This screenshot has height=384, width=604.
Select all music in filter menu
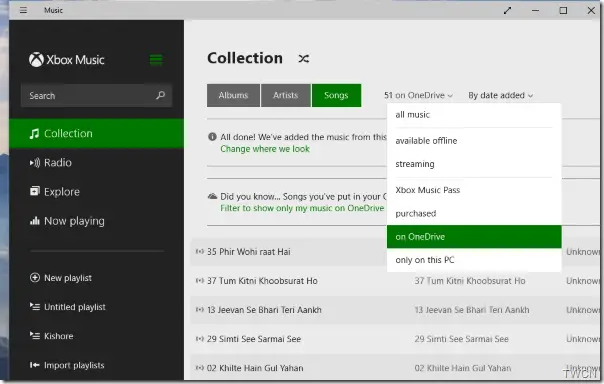[x=474, y=115]
